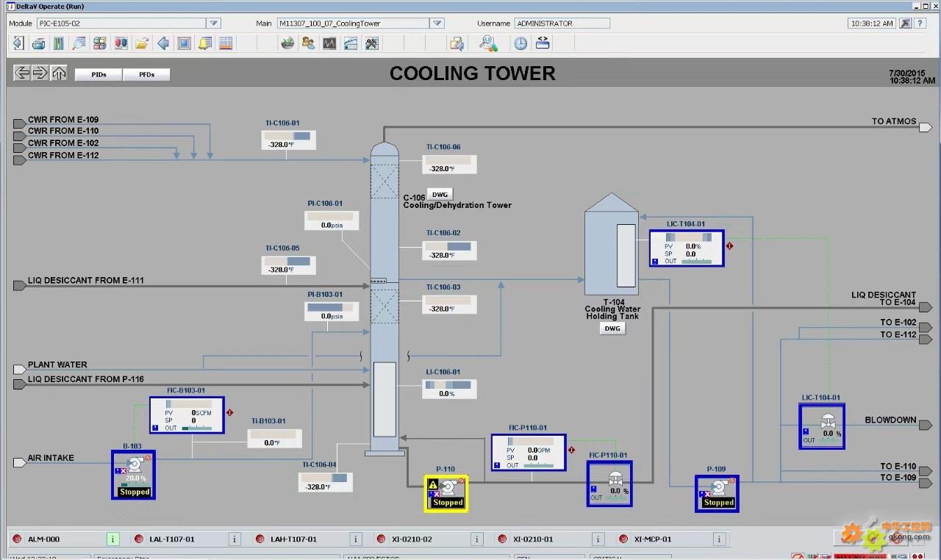
Task: Click the open folder toolbar icon
Action: pos(142,43)
